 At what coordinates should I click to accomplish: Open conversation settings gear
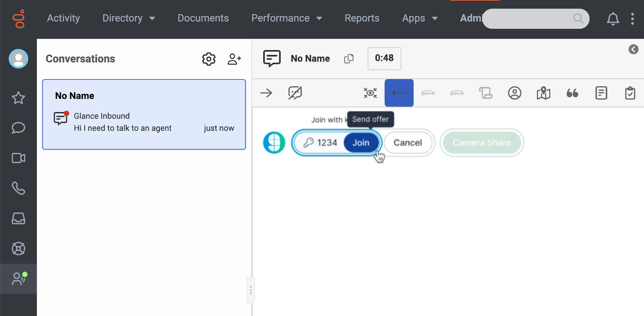tap(208, 59)
